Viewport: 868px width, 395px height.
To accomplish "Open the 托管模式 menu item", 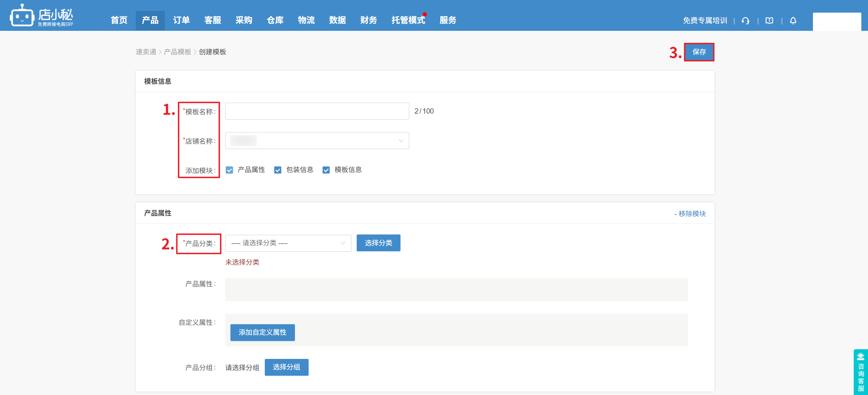I will (x=408, y=20).
